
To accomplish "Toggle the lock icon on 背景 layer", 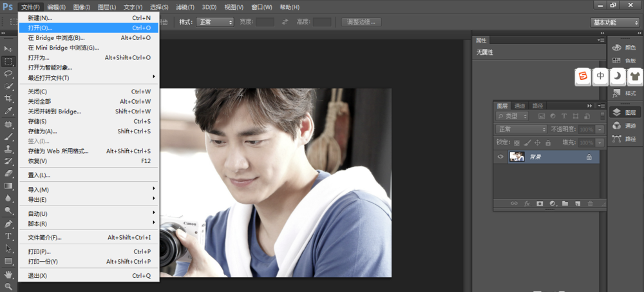I will click(x=589, y=157).
